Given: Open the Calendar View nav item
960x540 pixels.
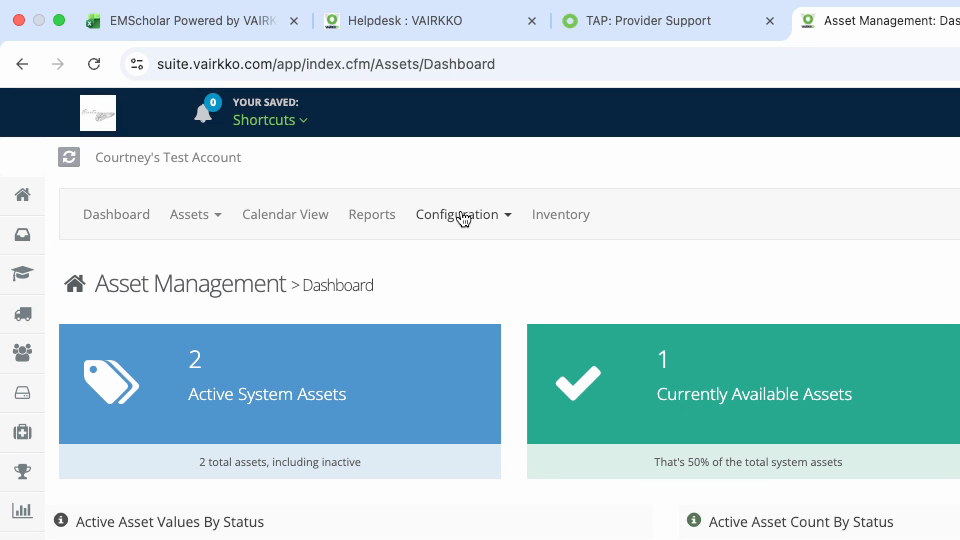Looking at the screenshot, I should [285, 214].
